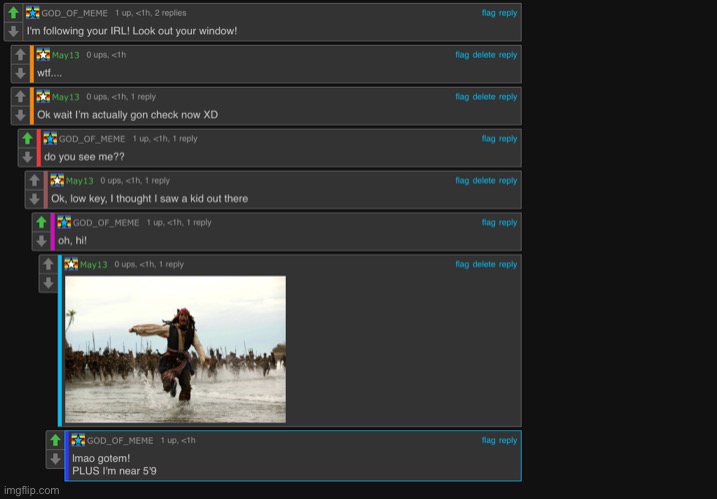Image resolution: width=717 pixels, height=499 pixels.
Task: Upvote the "do you see me??" comment
Action: pos(27,139)
